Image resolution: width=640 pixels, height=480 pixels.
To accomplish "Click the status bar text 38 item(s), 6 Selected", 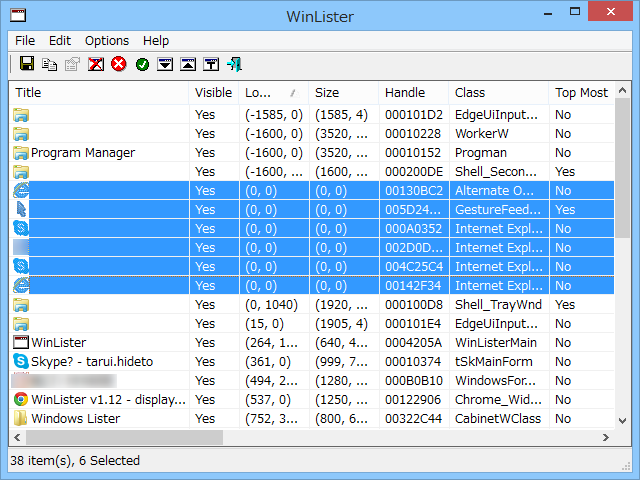I will (75, 461).
